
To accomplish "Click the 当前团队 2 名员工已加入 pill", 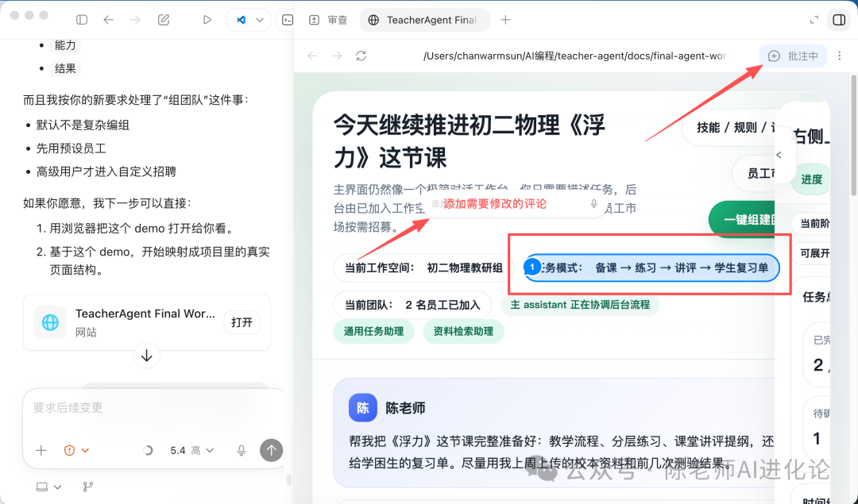I will pyautogui.click(x=412, y=305).
